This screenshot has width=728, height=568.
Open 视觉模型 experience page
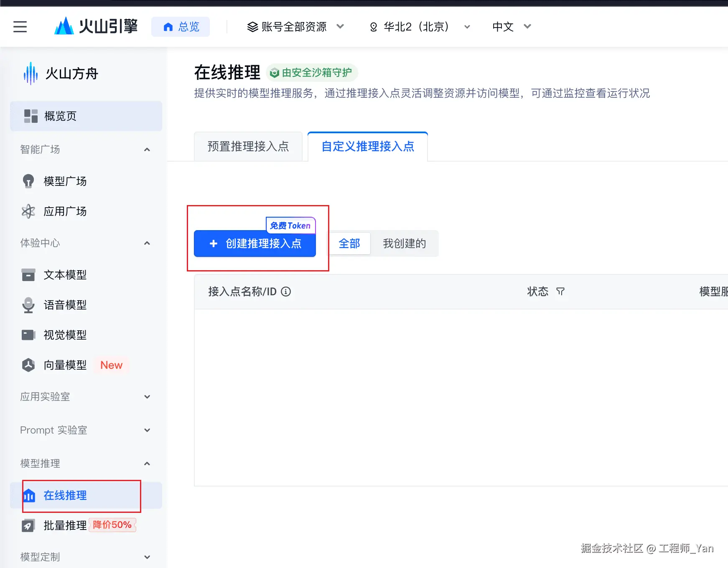[86, 335]
